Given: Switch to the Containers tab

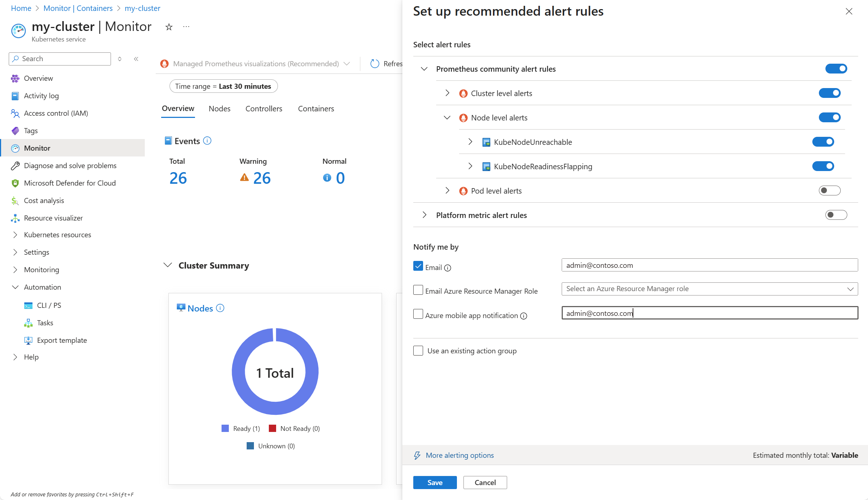Looking at the screenshot, I should 316,108.
